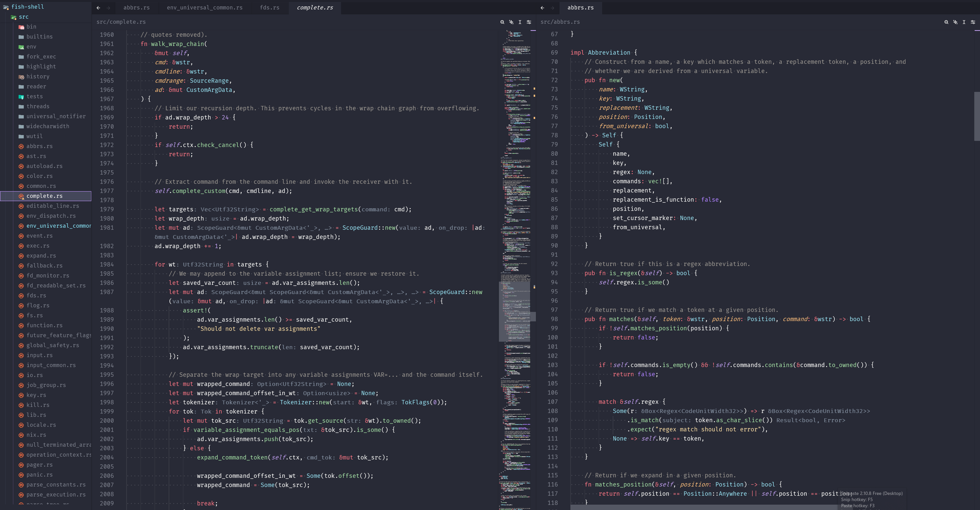Viewport: 980px width, 510px height.
Task: Click the right pane vertical scrollbar thumb
Action: [977, 116]
